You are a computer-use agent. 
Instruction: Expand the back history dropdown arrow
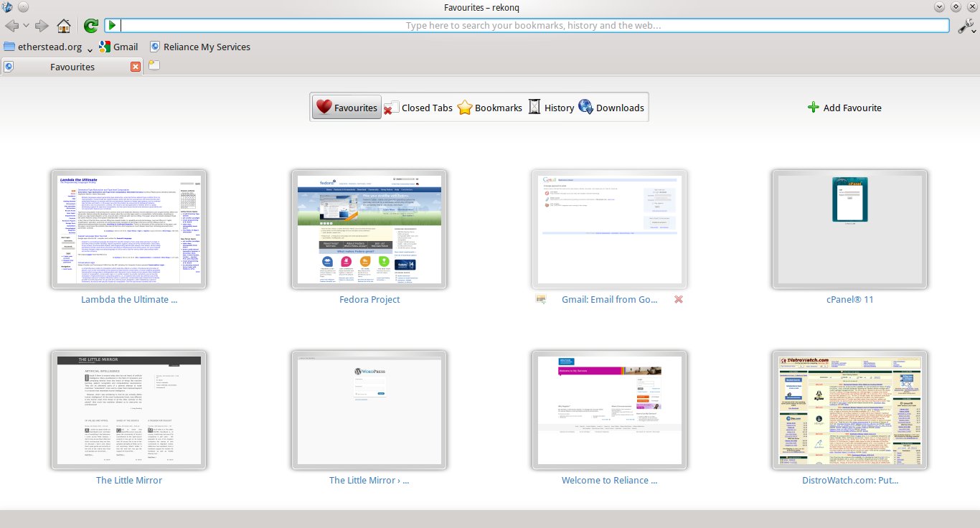[27, 26]
